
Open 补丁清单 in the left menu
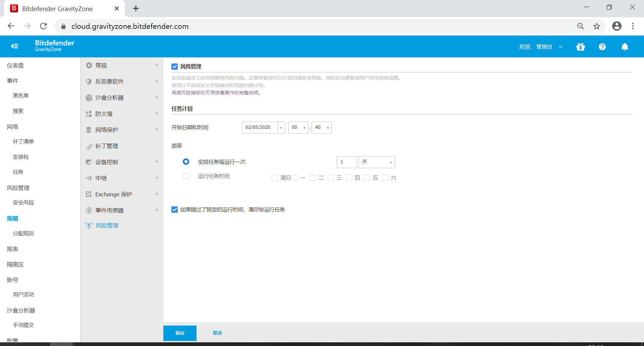tap(23, 142)
